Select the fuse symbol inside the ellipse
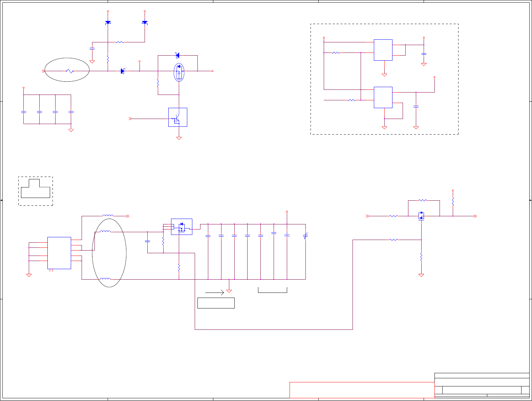532x401 pixels. (69, 71)
